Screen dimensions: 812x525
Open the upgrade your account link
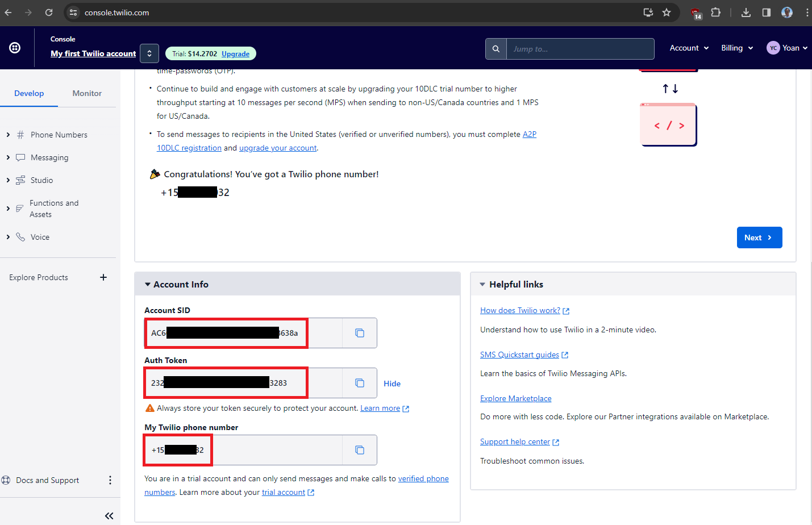[x=278, y=148]
